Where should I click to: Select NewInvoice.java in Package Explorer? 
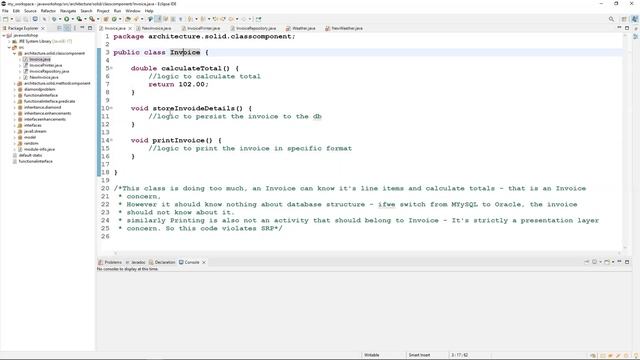[44, 77]
